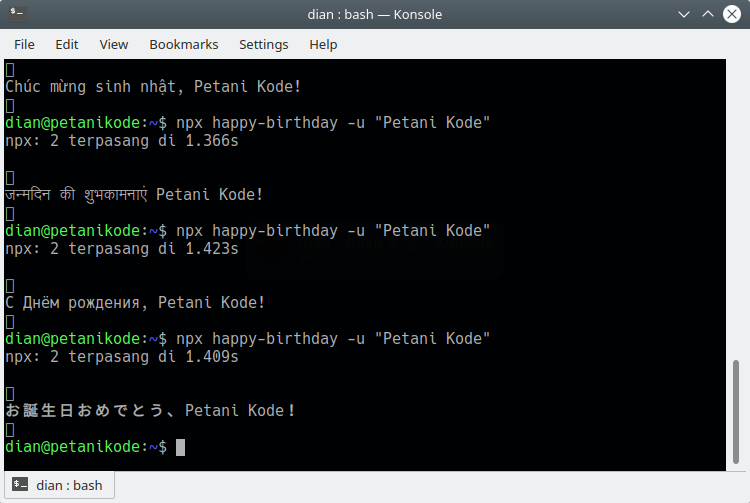The width and height of the screenshot is (750, 503).
Task: Click the terminal icon on the bash tab
Action: pyautogui.click(x=20, y=485)
